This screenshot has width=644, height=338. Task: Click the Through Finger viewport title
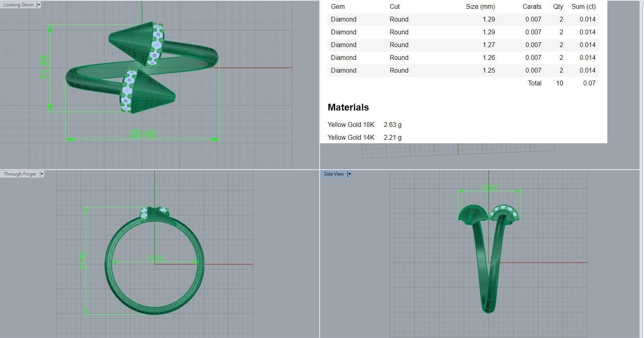click(20, 174)
